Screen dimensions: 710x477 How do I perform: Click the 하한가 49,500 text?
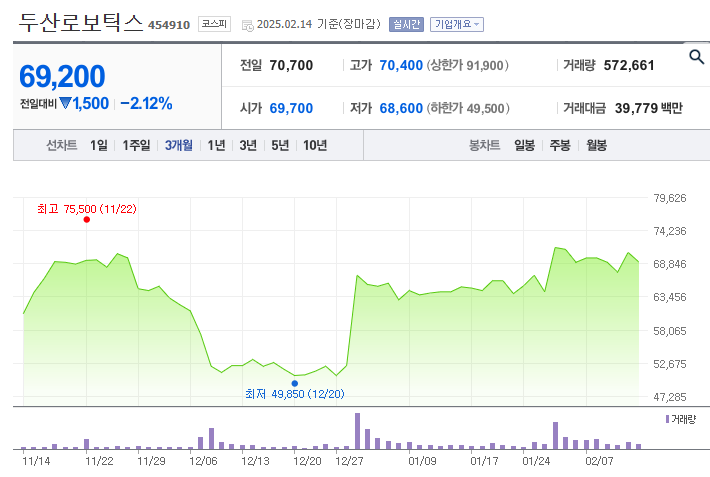tap(468, 108)
